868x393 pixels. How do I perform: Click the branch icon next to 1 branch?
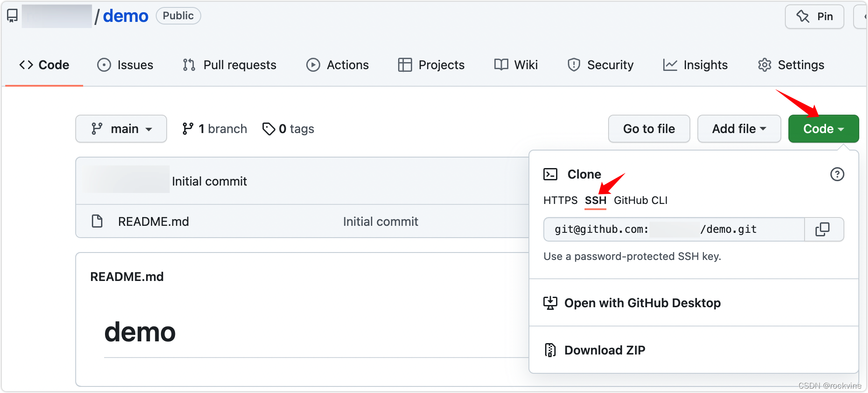[x=188, y=129]
